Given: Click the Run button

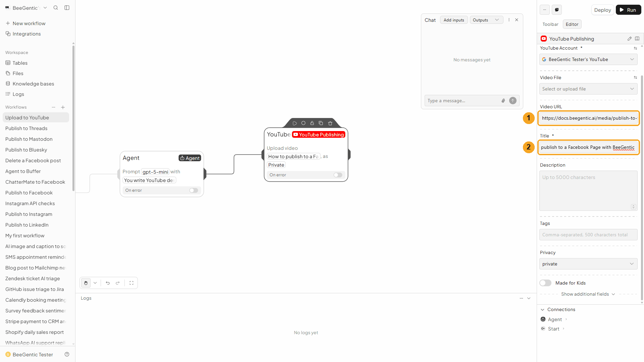Looking at the screenshot, I should (x=628, y=10).
